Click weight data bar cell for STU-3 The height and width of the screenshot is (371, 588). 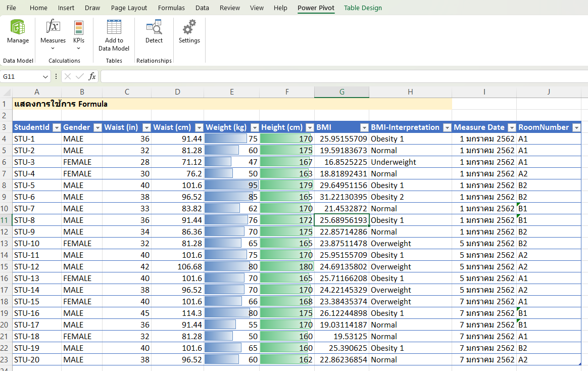[x=232, y=162]
